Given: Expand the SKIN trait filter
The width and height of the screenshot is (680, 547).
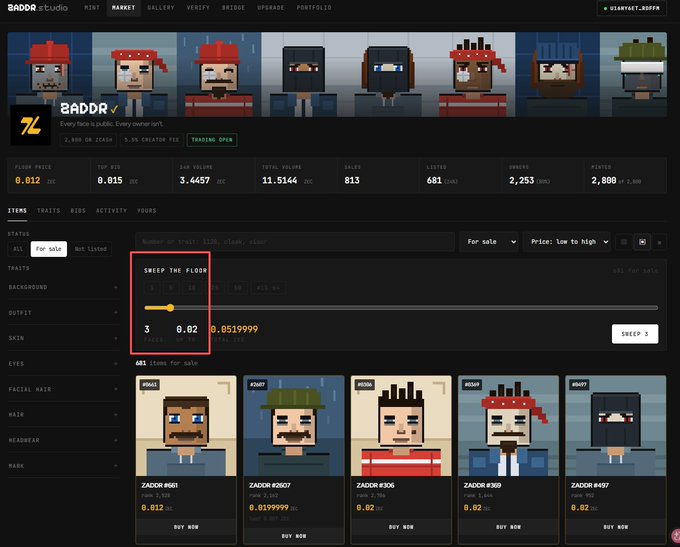Looking at the screenshot, I should tap(63, 338).
